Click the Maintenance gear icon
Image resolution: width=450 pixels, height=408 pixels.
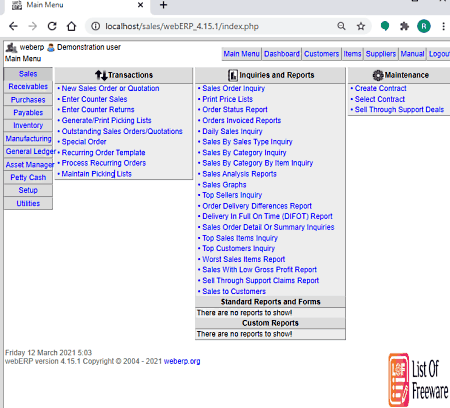(378, 75)
